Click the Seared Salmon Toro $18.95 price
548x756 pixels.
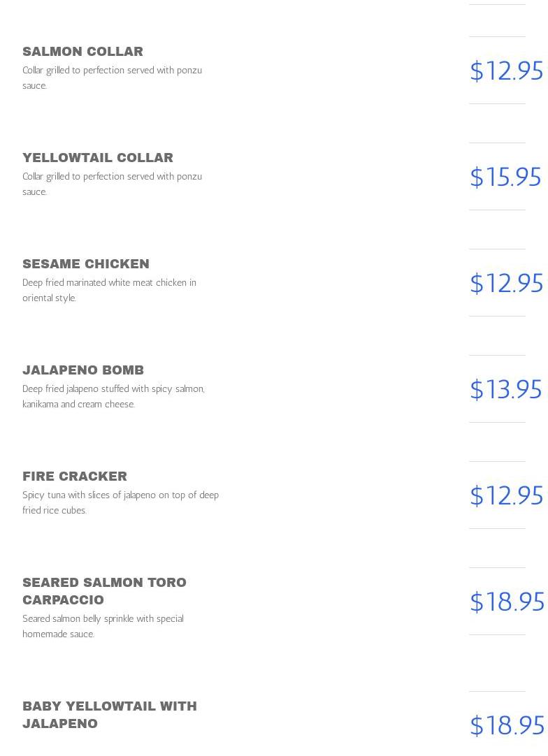click(507, 601)
